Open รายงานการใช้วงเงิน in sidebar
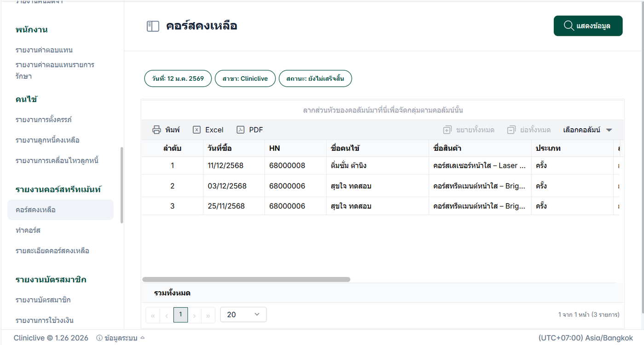644x345 pixels. click(45, 320)
